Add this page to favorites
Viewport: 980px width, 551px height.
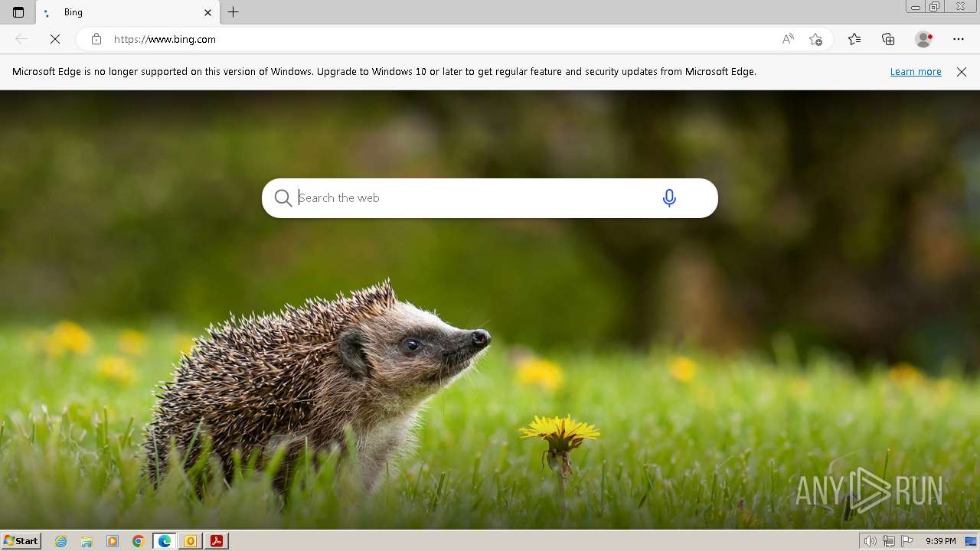816,39
